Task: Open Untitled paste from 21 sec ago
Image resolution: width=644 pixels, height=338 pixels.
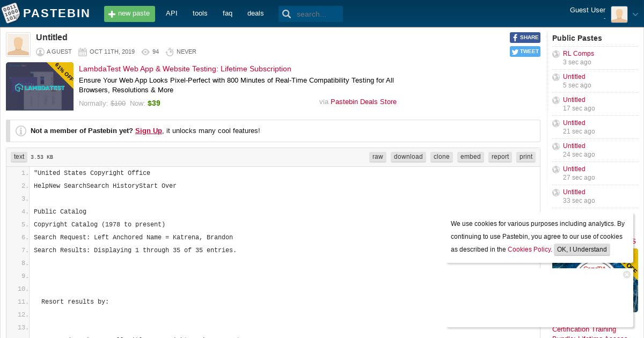Action: coord(574,123)
